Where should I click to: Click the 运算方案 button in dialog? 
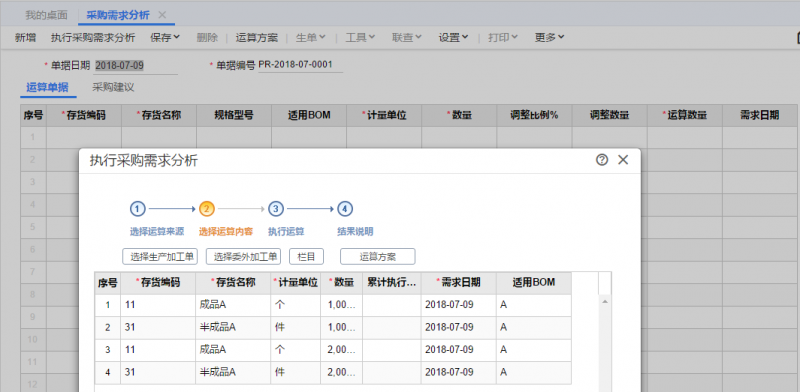pos(378,257)
